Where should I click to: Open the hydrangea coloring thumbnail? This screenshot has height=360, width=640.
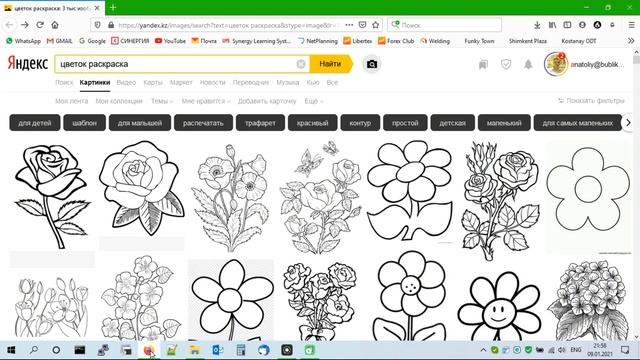[x=588, y=300]
